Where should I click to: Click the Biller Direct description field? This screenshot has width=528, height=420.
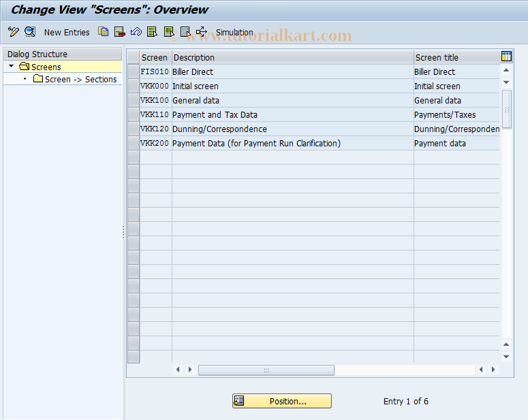[x=293, y=71]
